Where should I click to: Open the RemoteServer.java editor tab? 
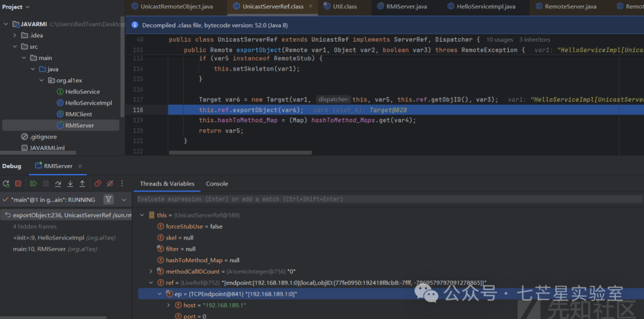pos(566,6)
